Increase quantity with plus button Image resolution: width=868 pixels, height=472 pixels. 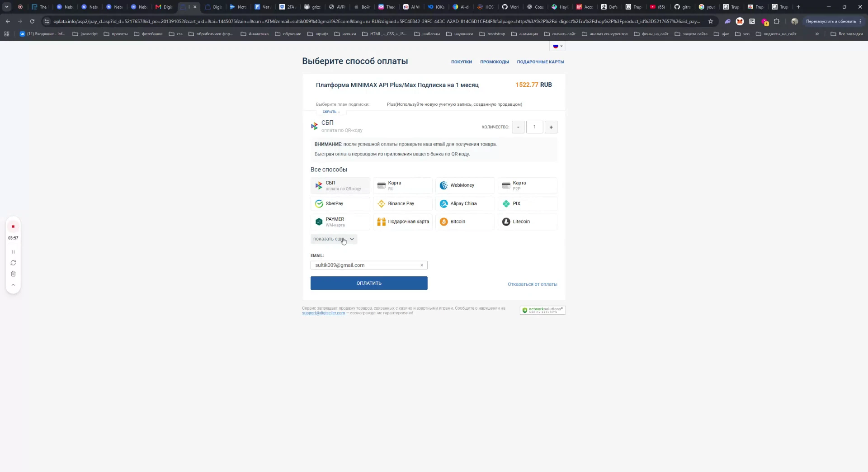point(551,127)
